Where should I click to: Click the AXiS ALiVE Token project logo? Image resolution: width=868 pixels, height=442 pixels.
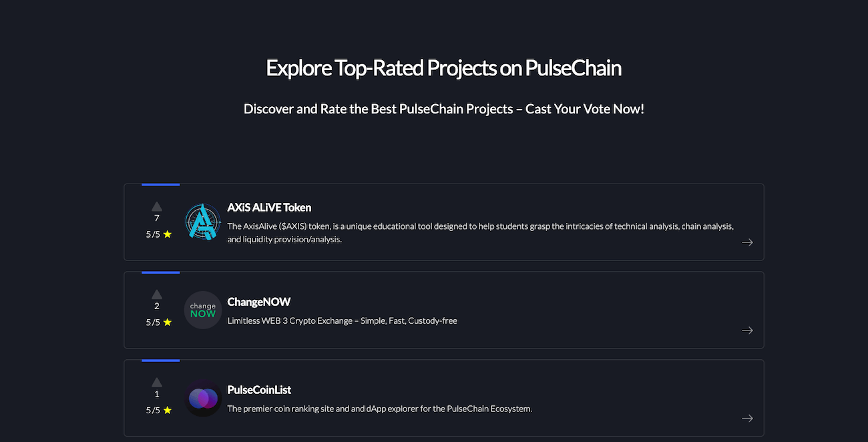coord(202,221)
